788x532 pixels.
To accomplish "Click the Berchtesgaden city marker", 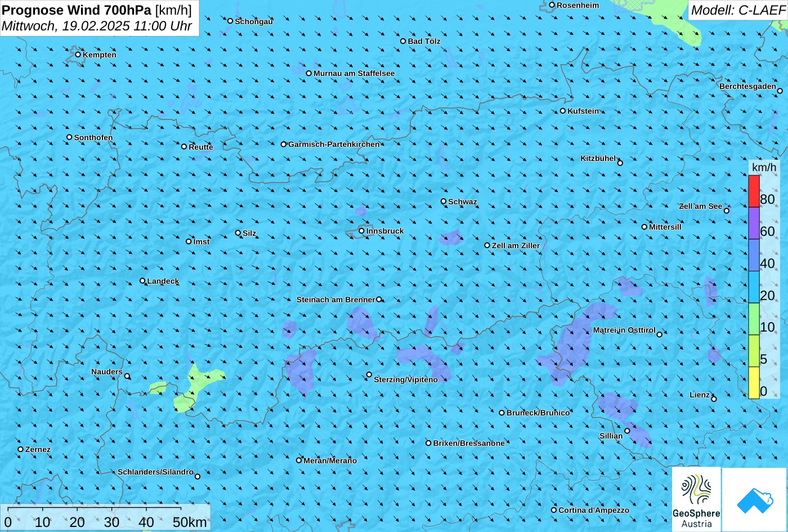I will point(780,90).
